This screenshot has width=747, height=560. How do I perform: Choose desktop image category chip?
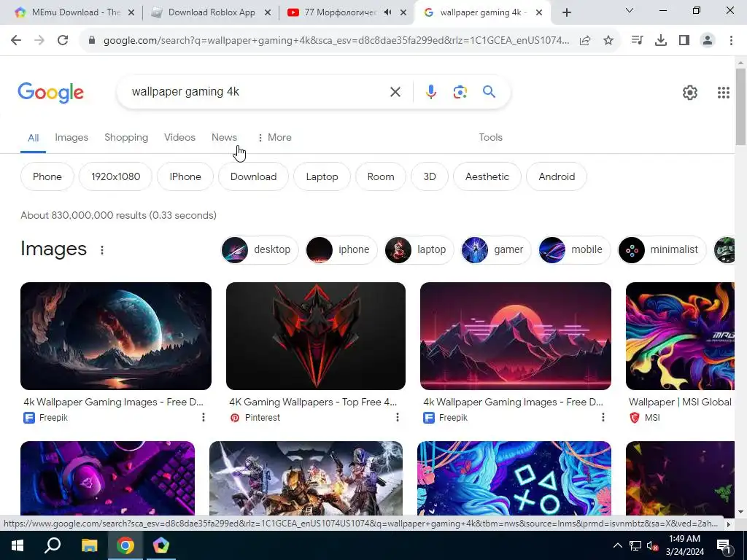click(x=260, y=249)
